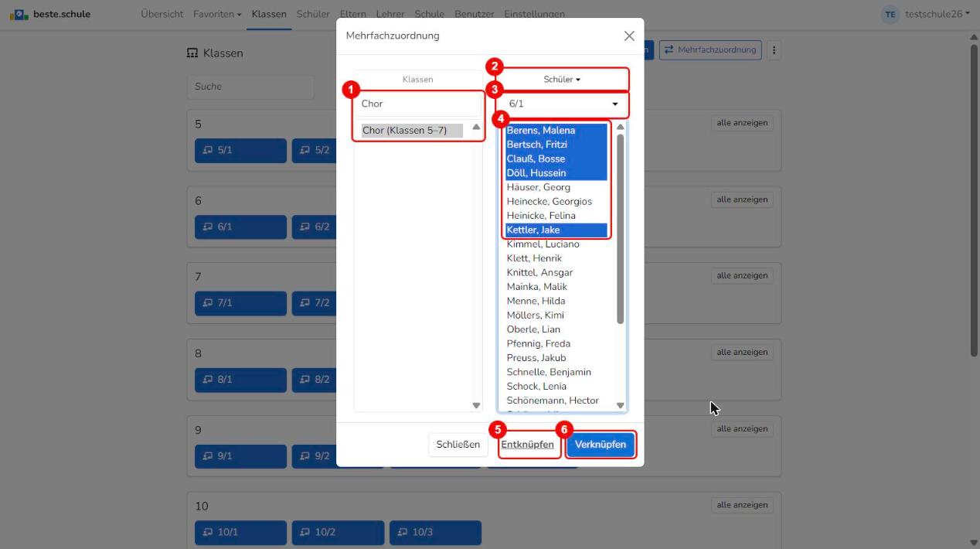Click the Suche field on the Klassen page
The width and height of the screenshot is (980, 549).
point(250,87)
